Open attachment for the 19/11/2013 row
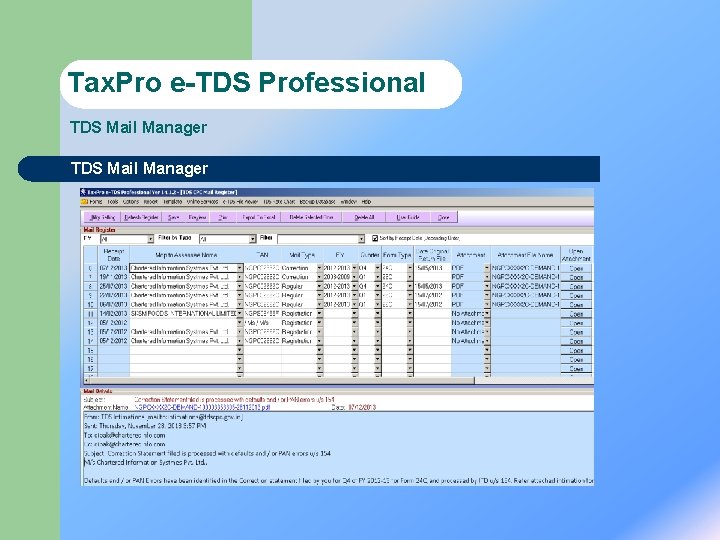This screenshot has width=720, height=540. click(576, 277)
